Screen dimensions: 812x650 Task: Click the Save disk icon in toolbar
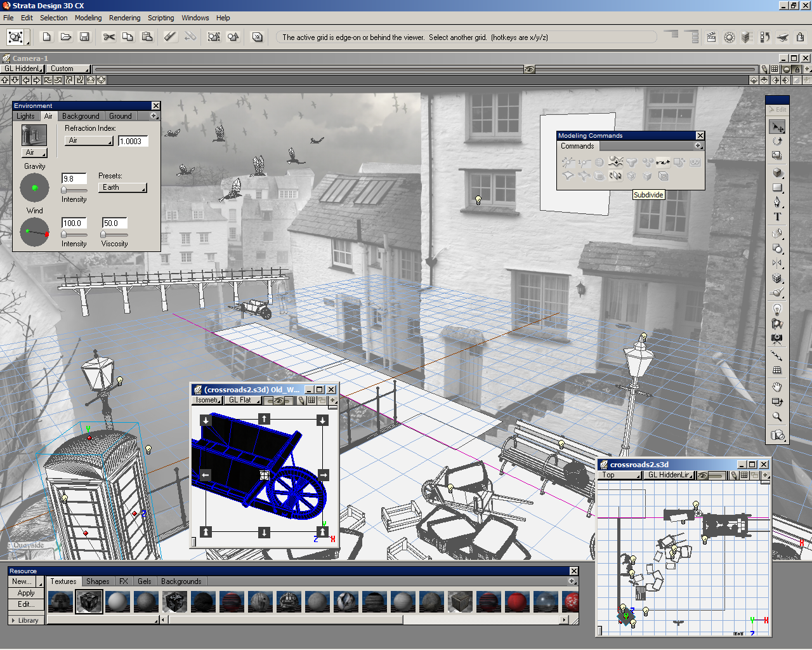point(84,37)
